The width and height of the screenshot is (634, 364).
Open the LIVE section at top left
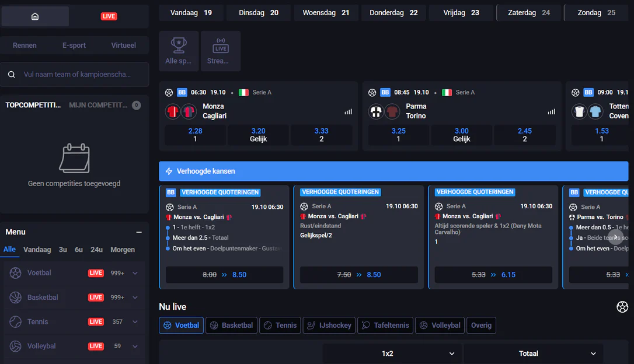[109, 16]
